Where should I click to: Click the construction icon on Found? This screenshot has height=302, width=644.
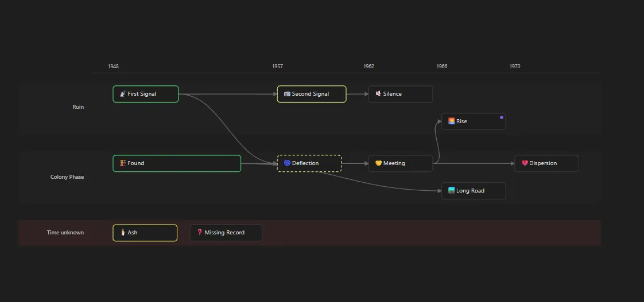(122, 163)
